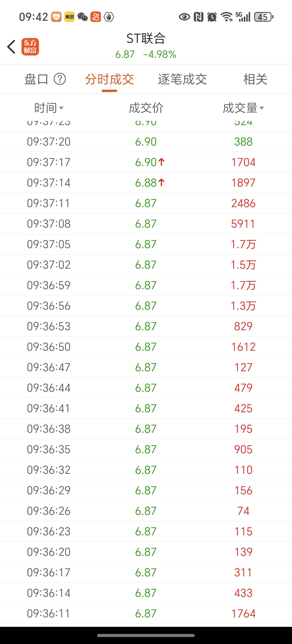Tap the 盘口 help question mark icon
292x644 pixels.
(x=60, y=79)
